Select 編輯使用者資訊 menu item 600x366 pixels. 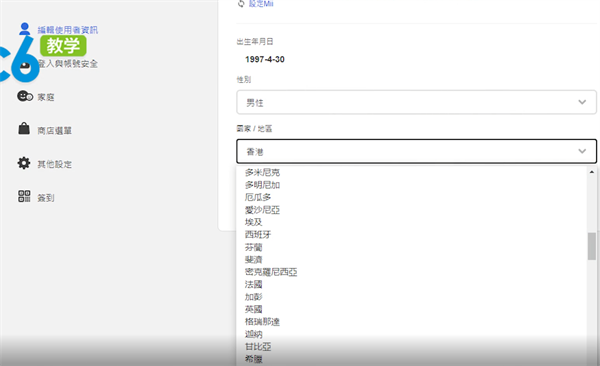click(x=68, y=30)
